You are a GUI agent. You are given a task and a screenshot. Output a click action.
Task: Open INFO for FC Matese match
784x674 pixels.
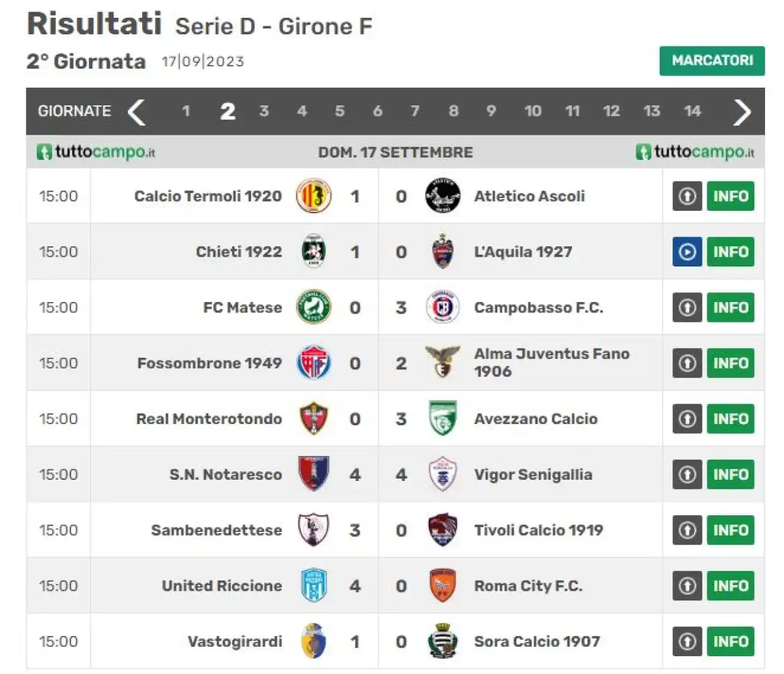click(x=731, y=308)
